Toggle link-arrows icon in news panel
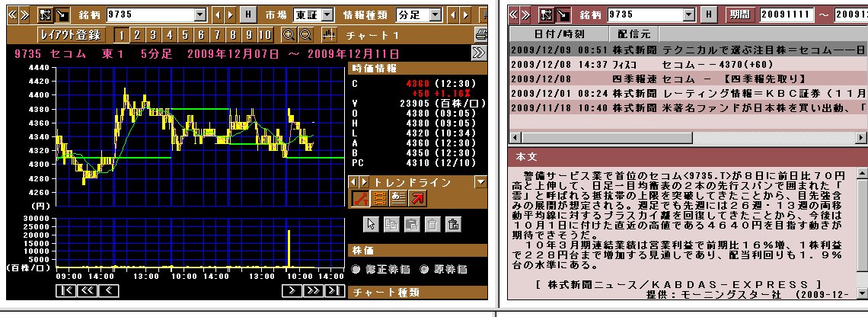The height and width of the screenshot is (317, 868). click(547, 15)
